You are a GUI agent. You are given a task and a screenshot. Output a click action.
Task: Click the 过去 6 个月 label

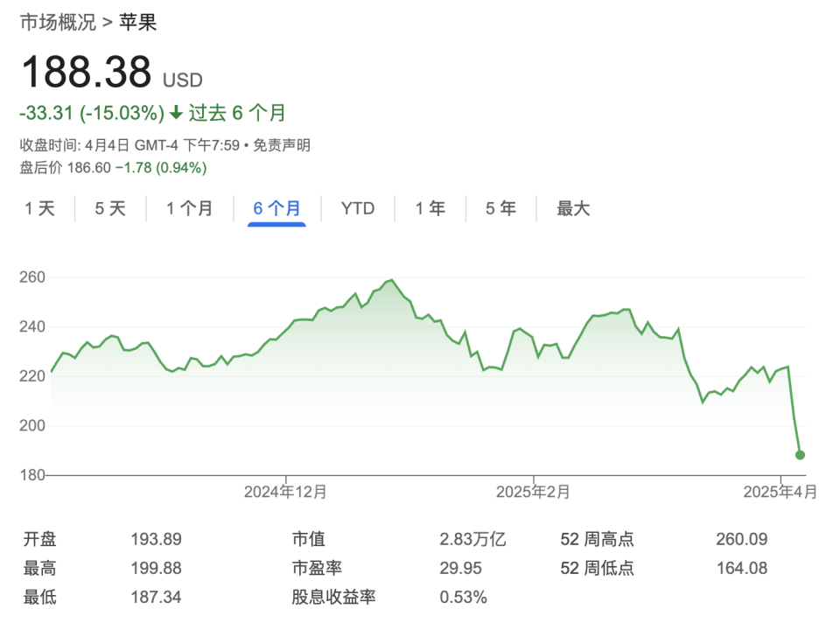pyautogui.click(x=237, y=113)
